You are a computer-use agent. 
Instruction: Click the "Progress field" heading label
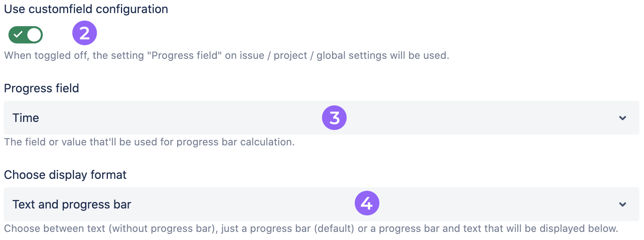(x=42, y=88)
